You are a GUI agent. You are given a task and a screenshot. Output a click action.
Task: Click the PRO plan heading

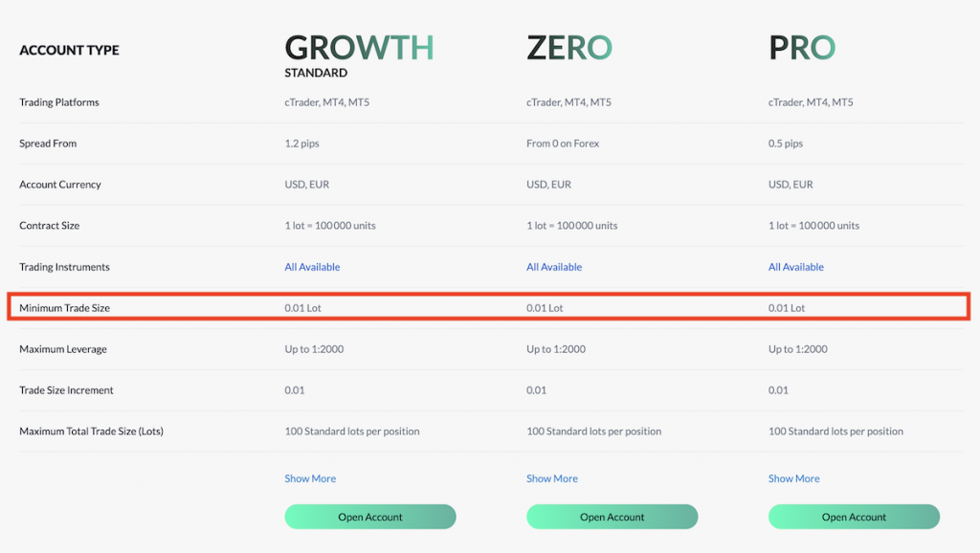click(x=802, y=48)
